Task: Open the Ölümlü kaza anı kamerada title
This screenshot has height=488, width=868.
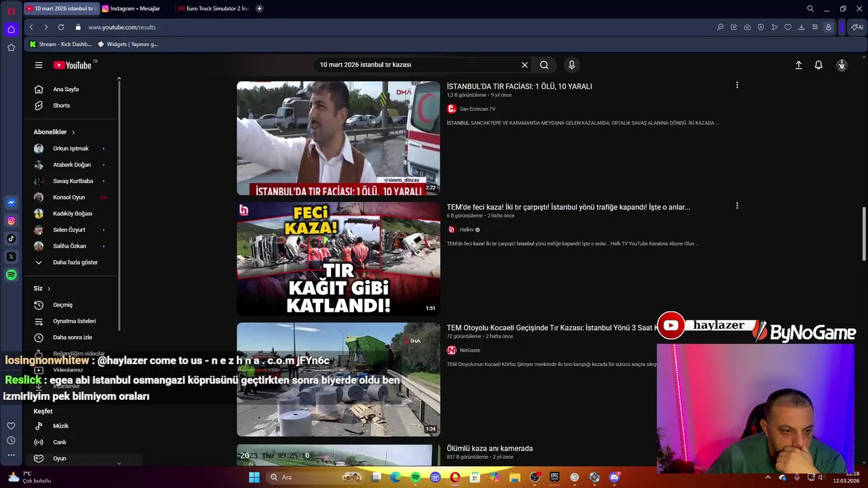Action: pyautogui.click(x=490, y=449)
